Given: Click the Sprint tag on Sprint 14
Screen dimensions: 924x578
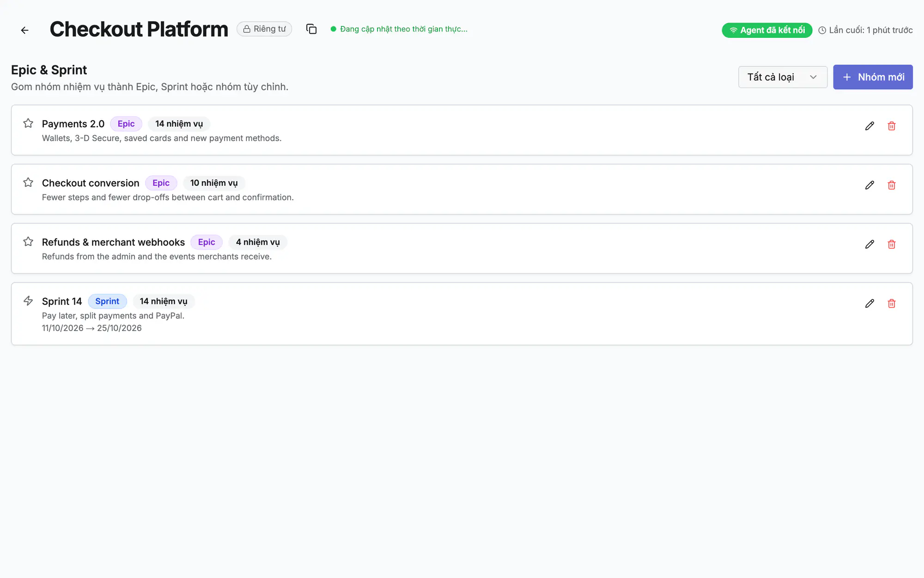Looking at the screenshot, I should point(107,301).
